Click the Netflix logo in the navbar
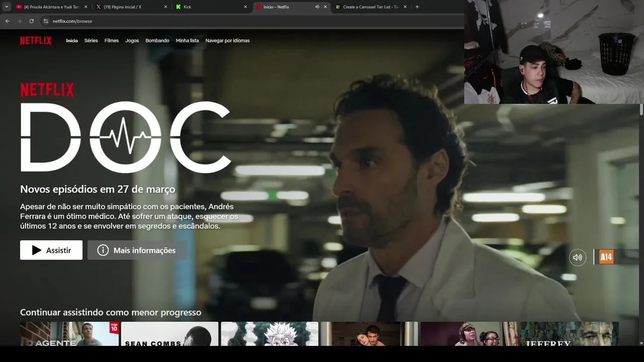This screenshot has height=362, width=644. tap(36, 41)
